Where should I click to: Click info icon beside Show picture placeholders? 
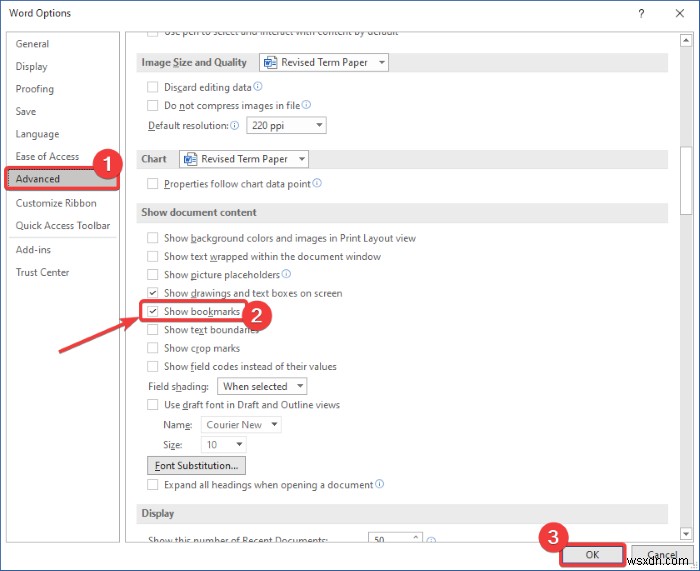click(286, 274)
